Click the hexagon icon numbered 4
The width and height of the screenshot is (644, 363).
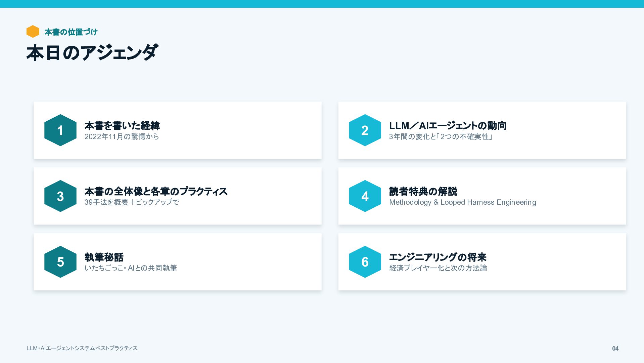coord(365,196)
